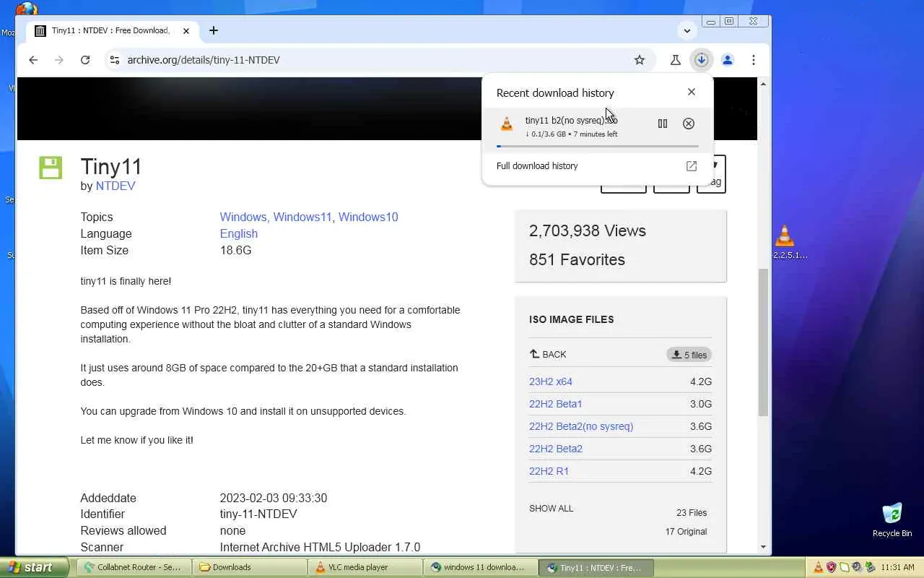Click the VLC cone system tray icon

point(819,567)
